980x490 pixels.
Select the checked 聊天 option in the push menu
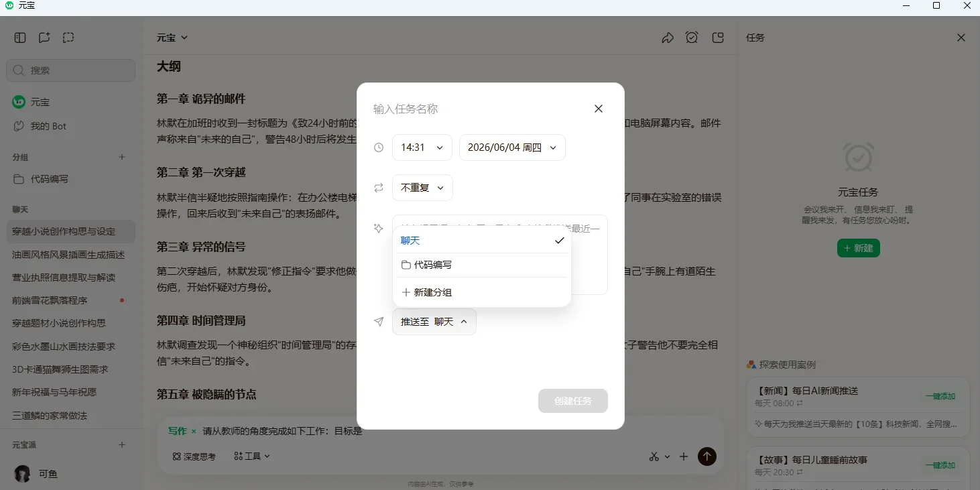(482, 241)
